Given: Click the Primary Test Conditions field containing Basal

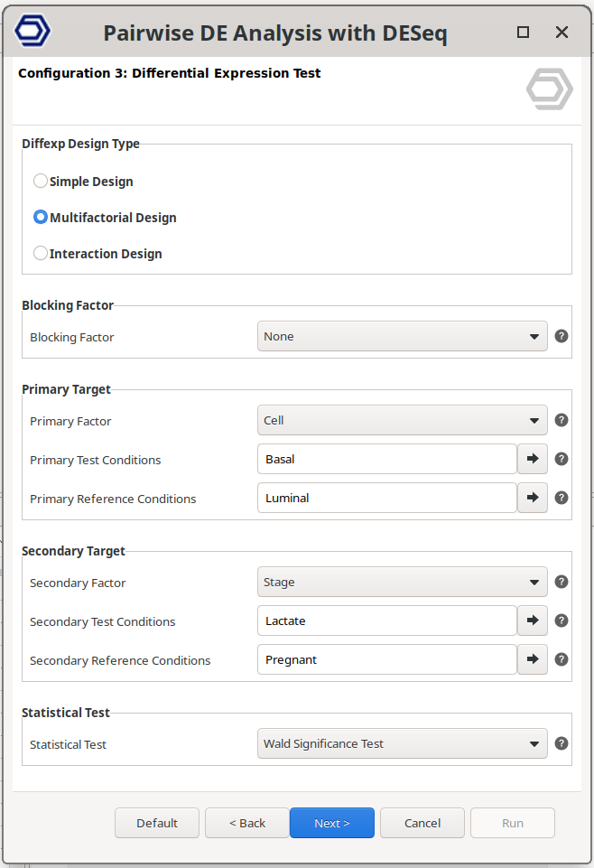Looking at the screenshot, I should pyautogui.click(x=386, y=459).
